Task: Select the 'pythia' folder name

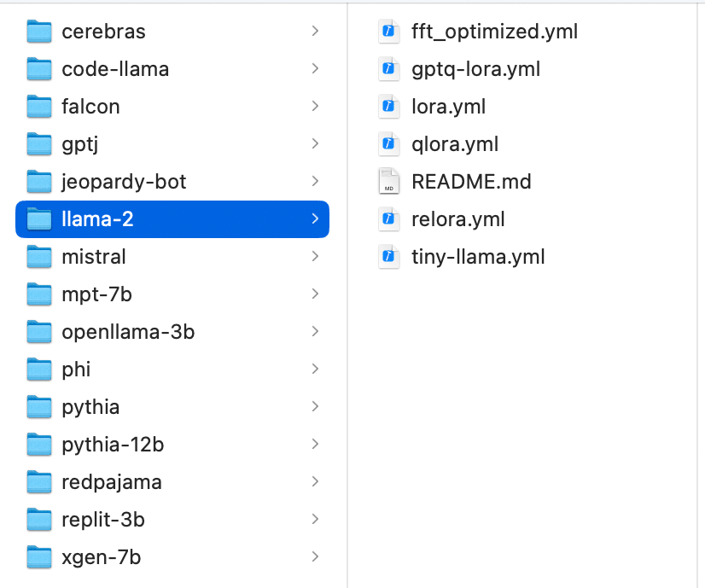Action: click(90, 408)
